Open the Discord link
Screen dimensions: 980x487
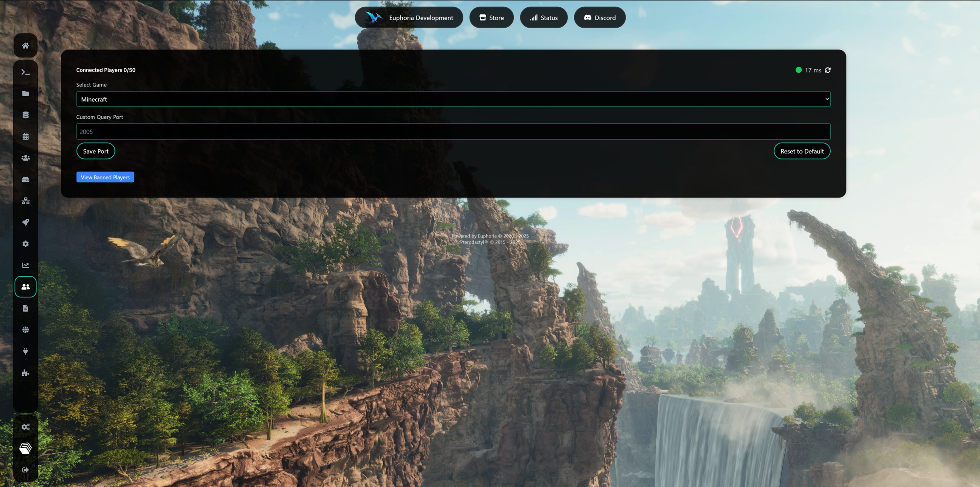(600, 17)
